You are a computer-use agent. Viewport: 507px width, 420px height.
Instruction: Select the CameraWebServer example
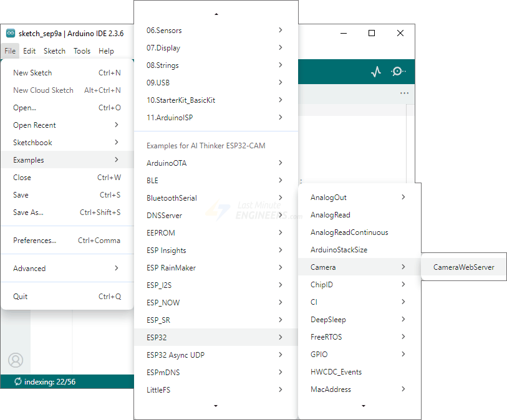463,267
